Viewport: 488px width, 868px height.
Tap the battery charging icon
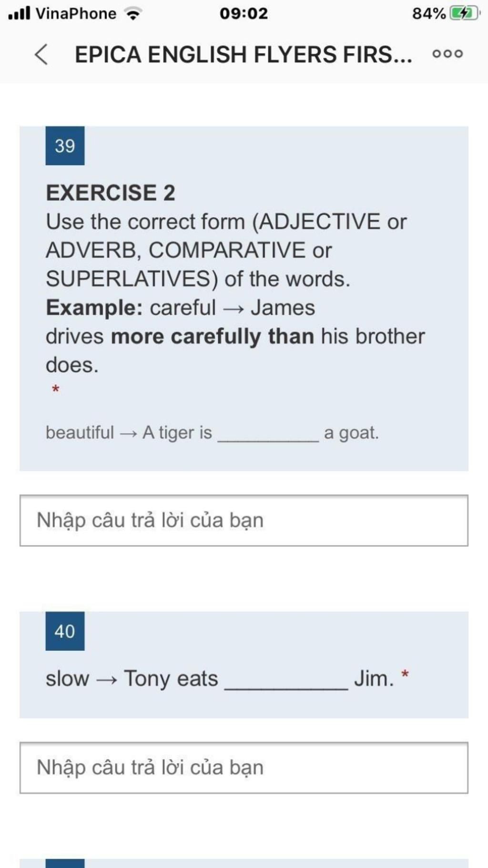pos(464,13)
